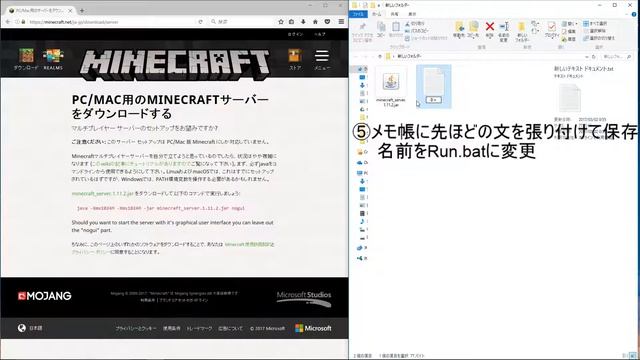This screenshot has height=360, width=640.
Task: Go back in the Firefox browser
Action: tap(8, 22)
